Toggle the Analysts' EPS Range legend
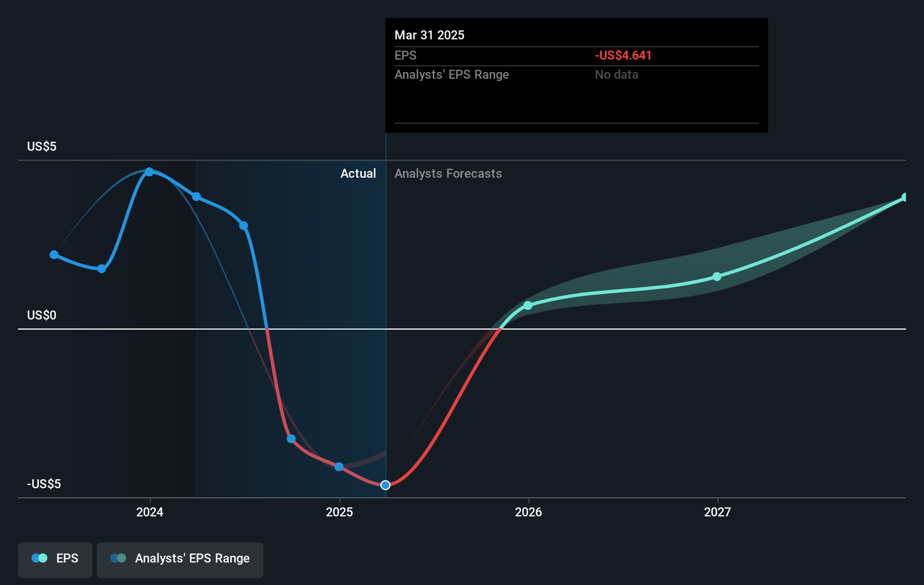 pyautogui.click(x=180, y=560)
